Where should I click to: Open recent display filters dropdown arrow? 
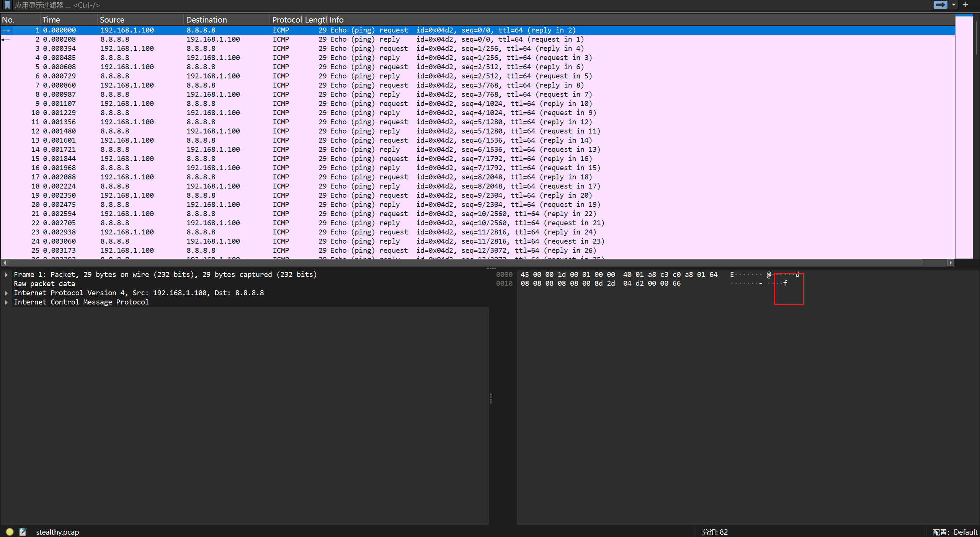click(x=954, y=5)
